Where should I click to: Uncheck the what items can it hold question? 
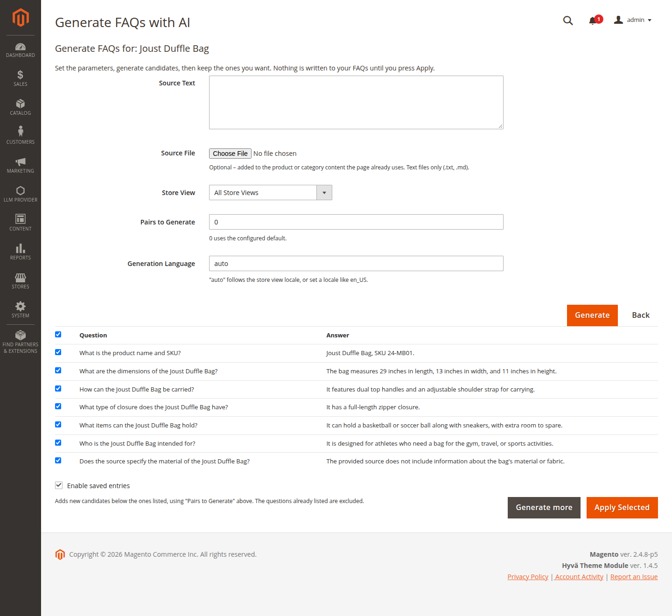[58, 425]
